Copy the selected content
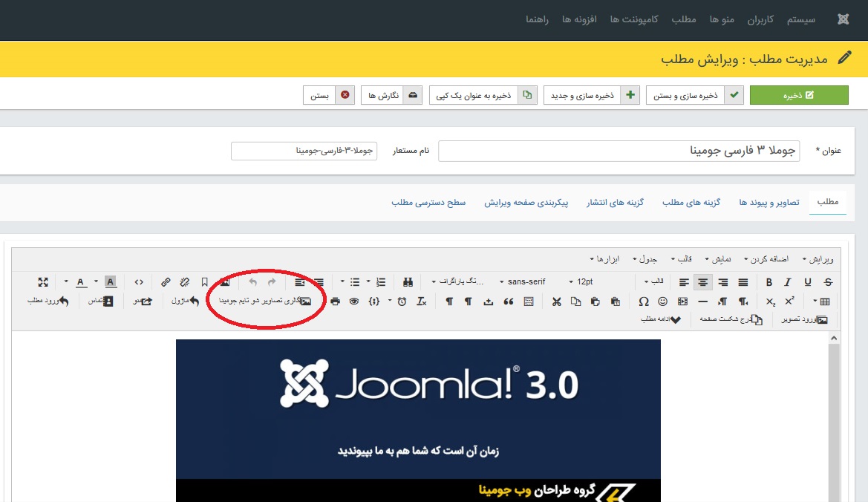The image size is (868, 502). tap(575, 301)
